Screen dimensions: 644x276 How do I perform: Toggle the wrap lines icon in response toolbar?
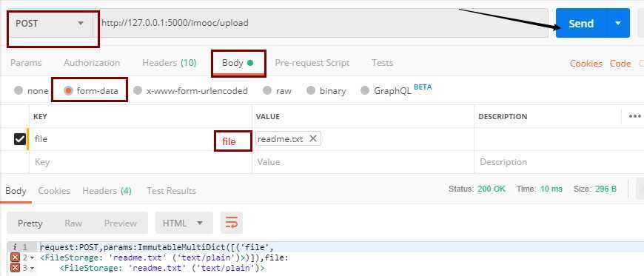pyautogui.click(x=232, y=223)
